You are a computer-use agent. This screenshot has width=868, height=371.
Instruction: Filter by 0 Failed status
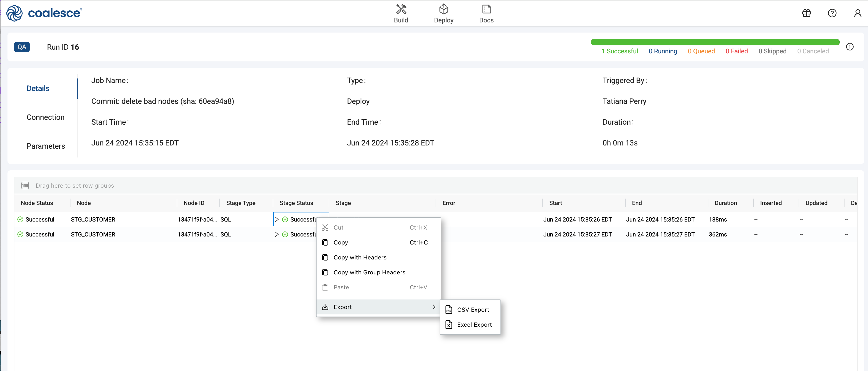(x=737, y=51)
